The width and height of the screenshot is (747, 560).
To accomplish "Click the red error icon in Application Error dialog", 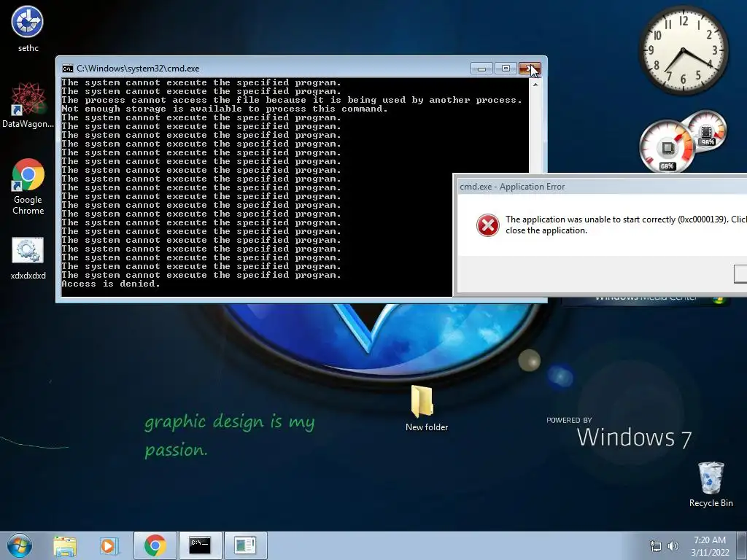I will [x=488, y=225].
